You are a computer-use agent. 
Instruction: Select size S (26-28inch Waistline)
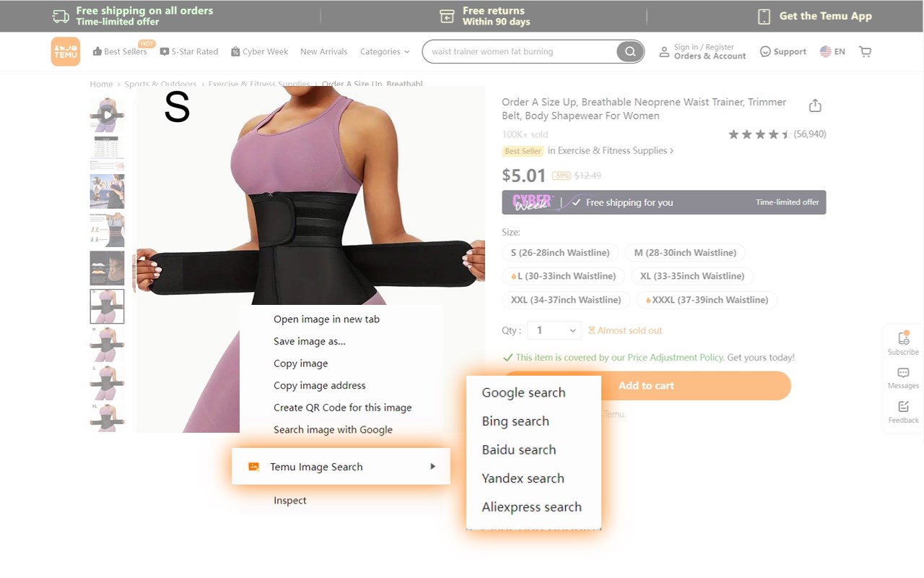[x=560, y=253]
